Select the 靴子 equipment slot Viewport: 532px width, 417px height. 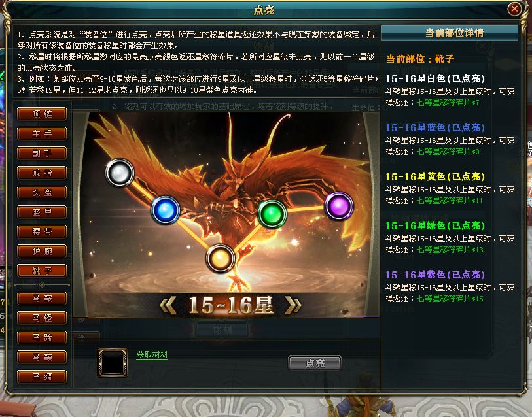(x=42, y=271)
